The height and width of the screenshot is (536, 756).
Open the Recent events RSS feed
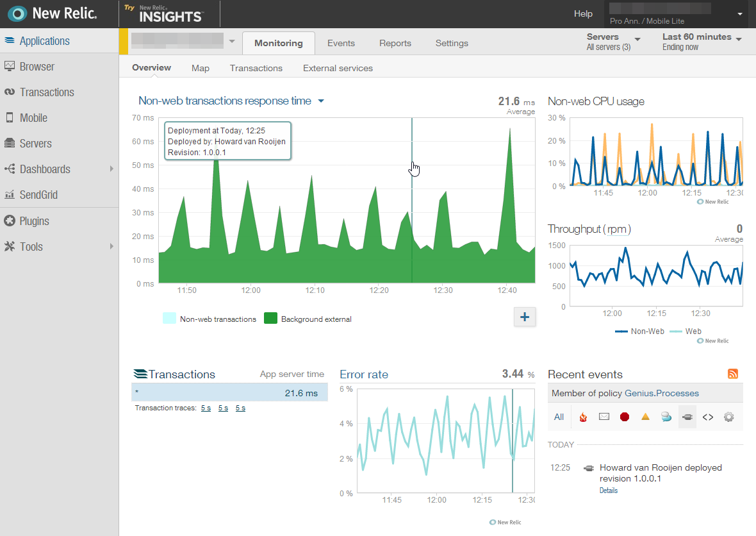(x=733, y=374)
